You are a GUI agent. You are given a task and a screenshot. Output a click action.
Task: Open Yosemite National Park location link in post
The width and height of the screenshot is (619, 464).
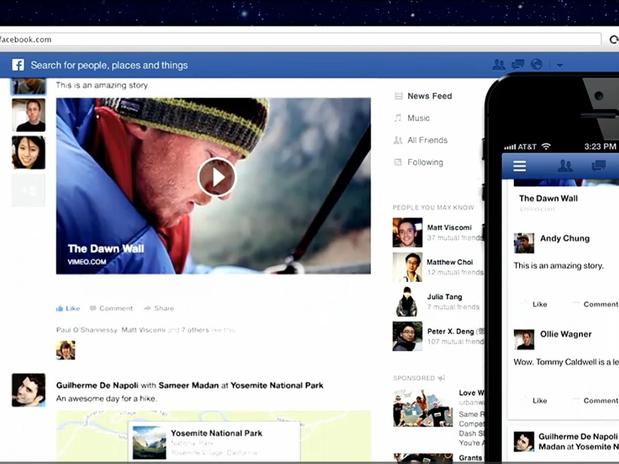pyautogui.click(x=277, y=385)
